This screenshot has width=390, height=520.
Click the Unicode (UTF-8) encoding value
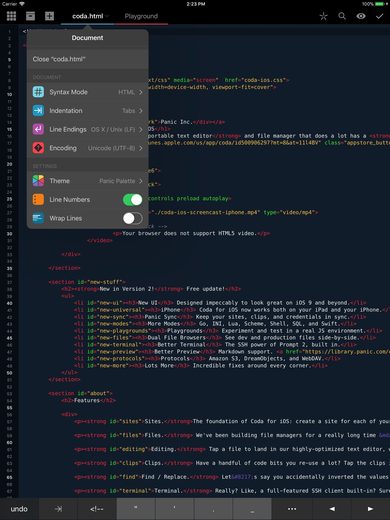coord(111,148)
